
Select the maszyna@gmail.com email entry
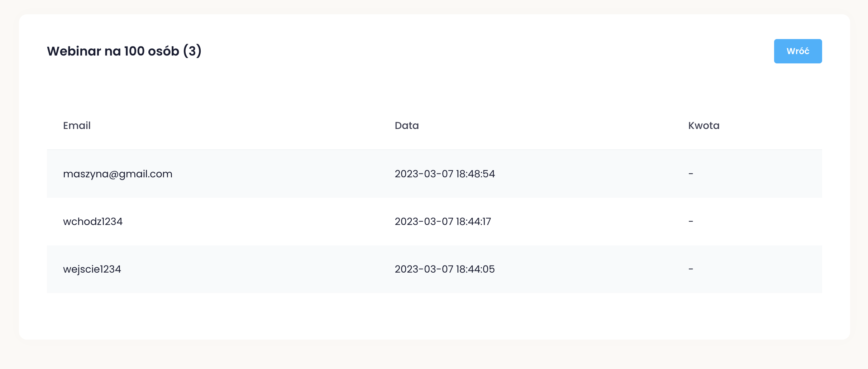[118, 174]
